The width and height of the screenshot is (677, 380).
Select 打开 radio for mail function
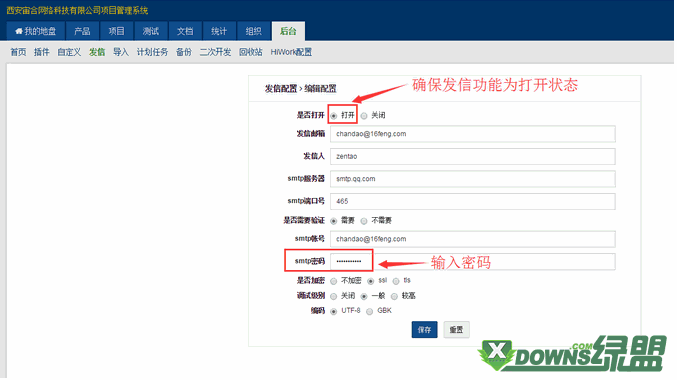(x=334, y=116)
